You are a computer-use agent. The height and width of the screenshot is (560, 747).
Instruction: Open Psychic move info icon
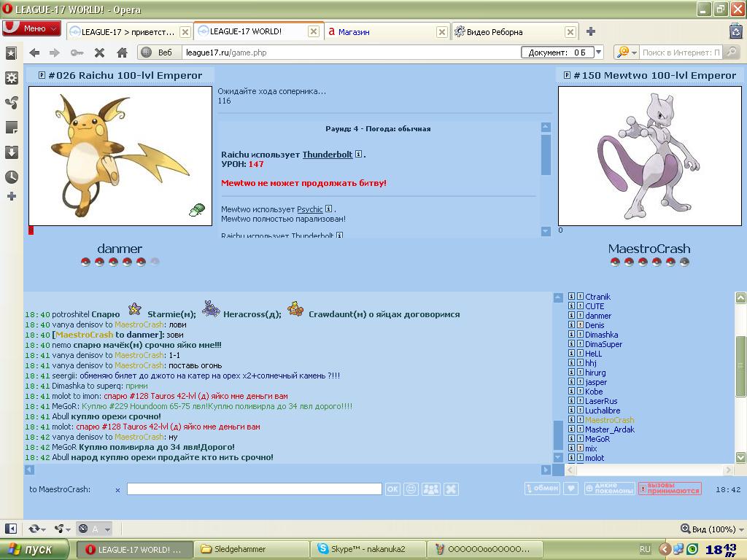329,209
